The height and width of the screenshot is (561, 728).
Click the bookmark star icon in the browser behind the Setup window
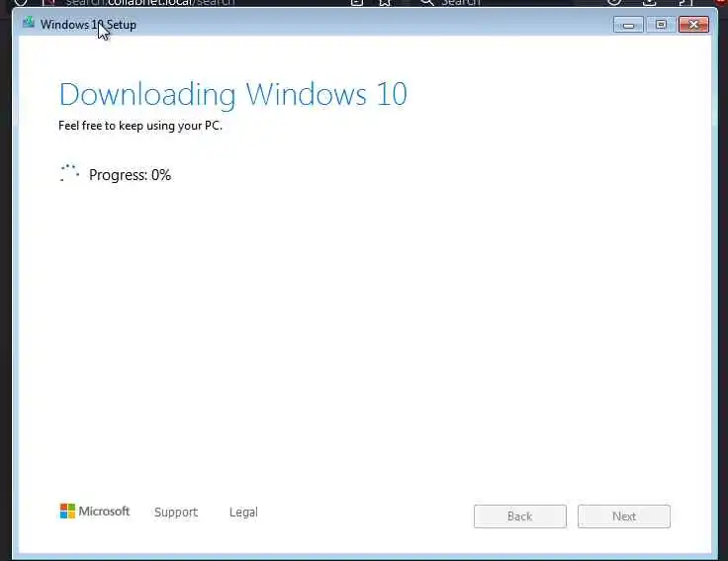[385, 3]
